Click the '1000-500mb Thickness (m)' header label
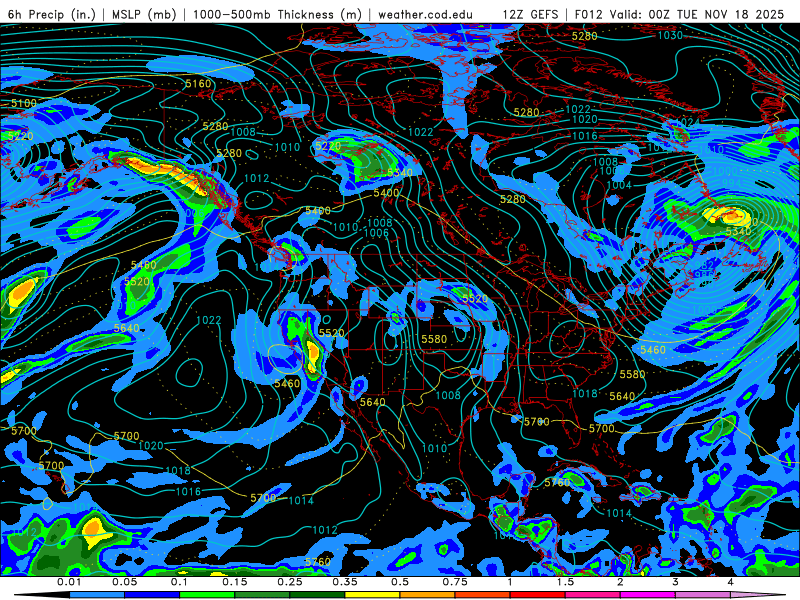 [x=278, y=14]
